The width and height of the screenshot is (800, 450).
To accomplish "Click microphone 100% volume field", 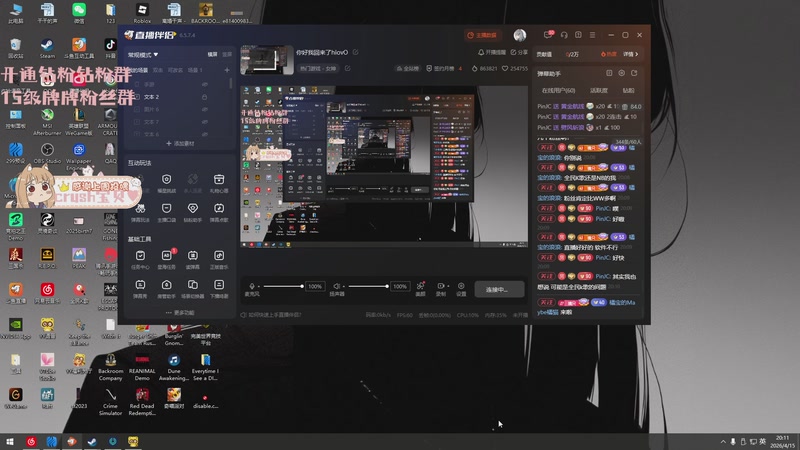I will coord(315,286).
